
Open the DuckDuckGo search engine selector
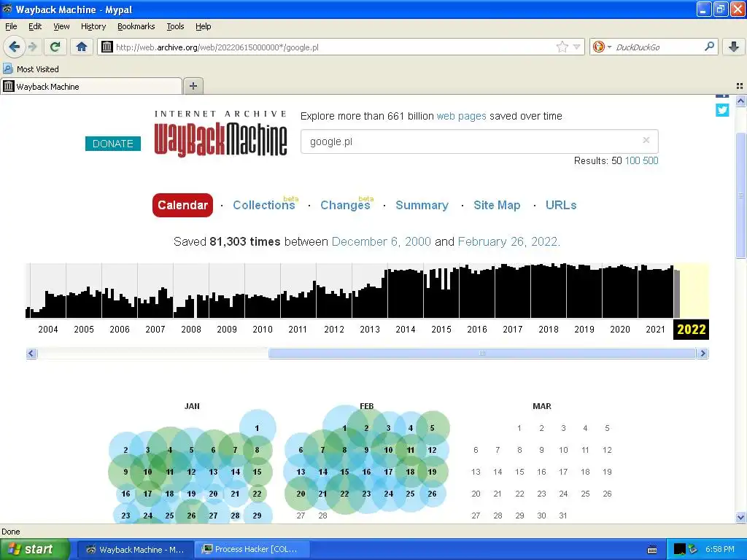click(602, 47)
